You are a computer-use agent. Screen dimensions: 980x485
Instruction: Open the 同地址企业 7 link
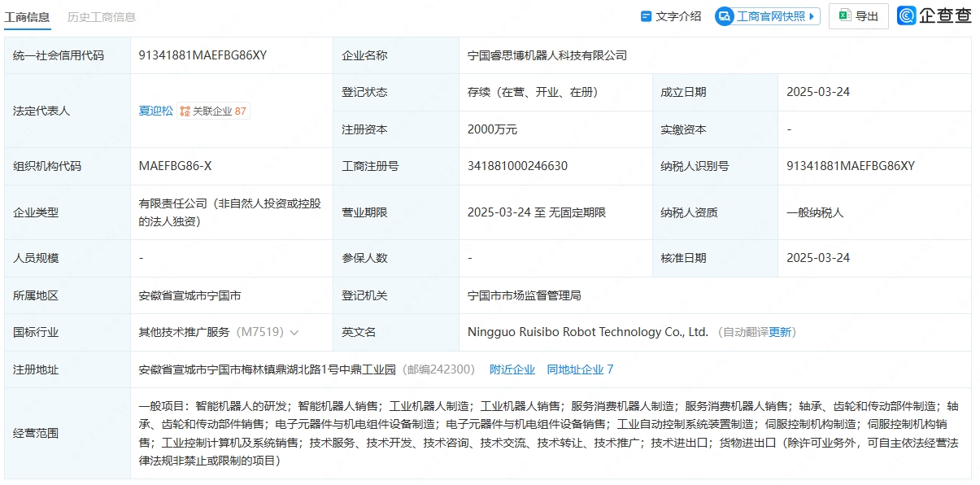[580, 369]
